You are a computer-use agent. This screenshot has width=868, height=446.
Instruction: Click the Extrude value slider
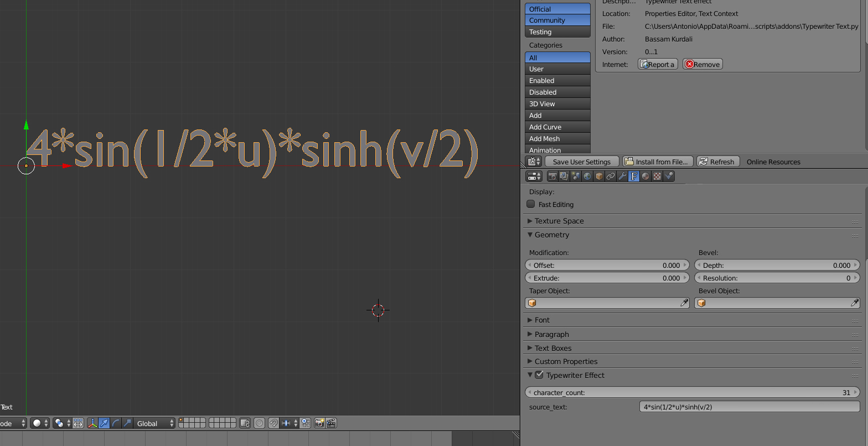pos(607,278)
